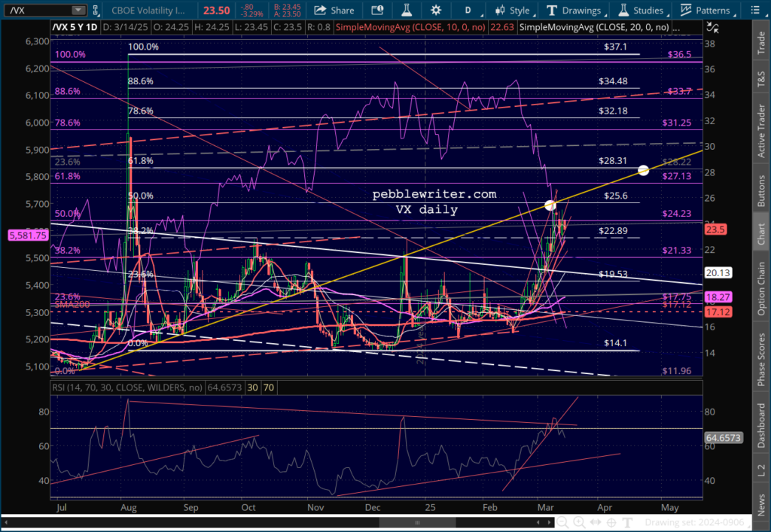The width and height of the screenshot is (771, 532).
Task: Click the zoom out magnifier icon
Action: click(x=562, y=522)
